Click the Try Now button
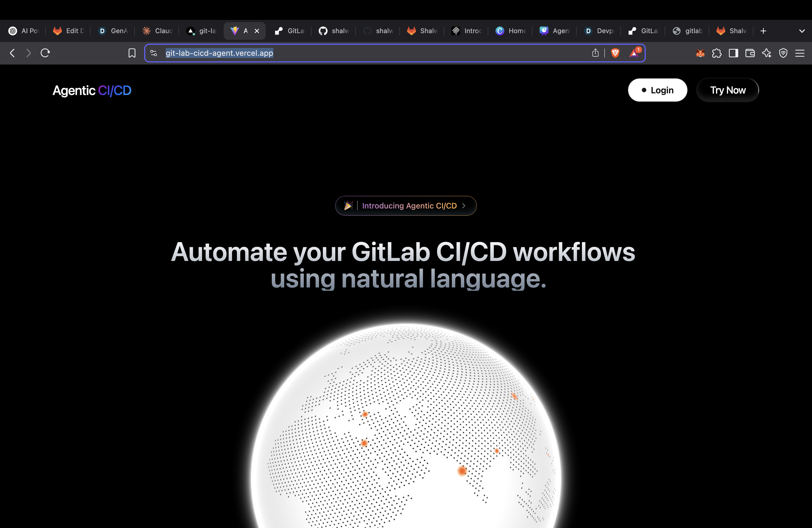812x528 pixels. coord(727,90)
